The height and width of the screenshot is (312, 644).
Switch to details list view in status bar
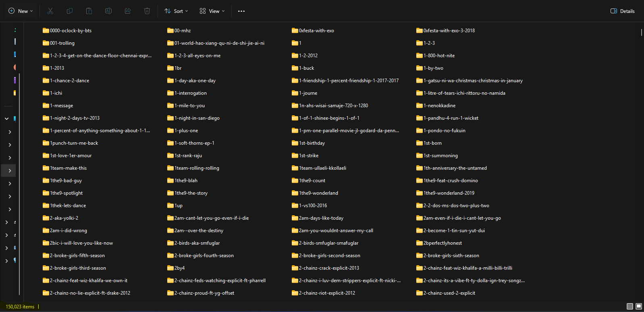[630, 307]
